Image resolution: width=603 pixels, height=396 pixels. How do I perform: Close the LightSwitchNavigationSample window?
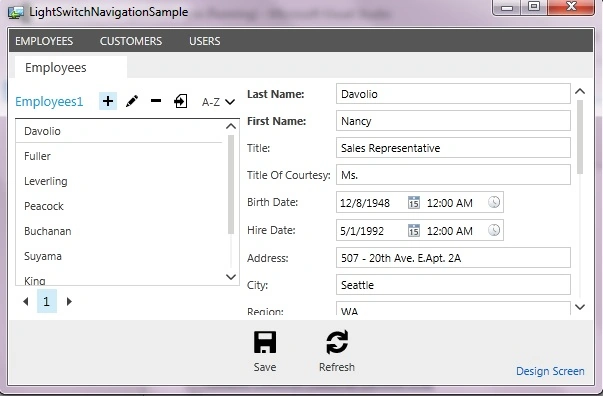tap(571, 7)
